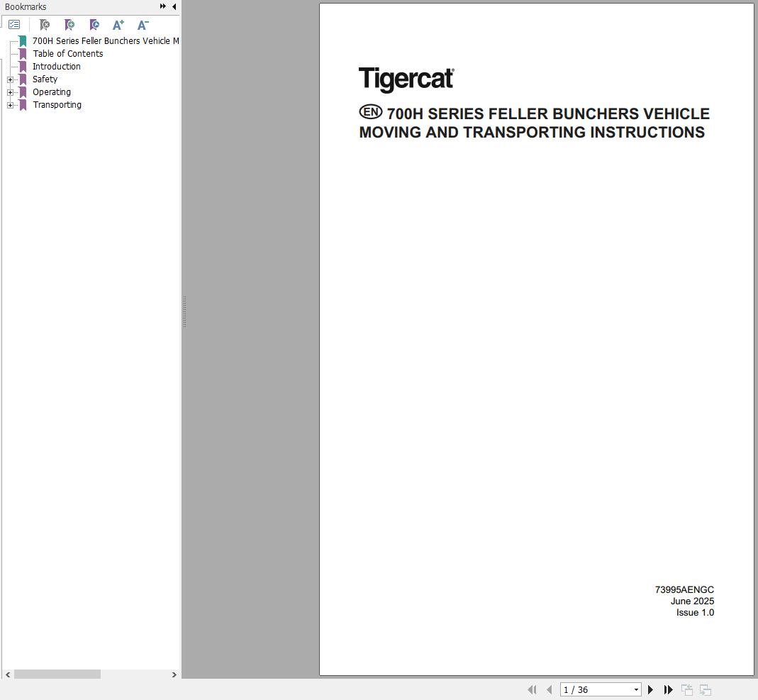Click the bookmark icon beside Table of Contents

tap(23, 54)
